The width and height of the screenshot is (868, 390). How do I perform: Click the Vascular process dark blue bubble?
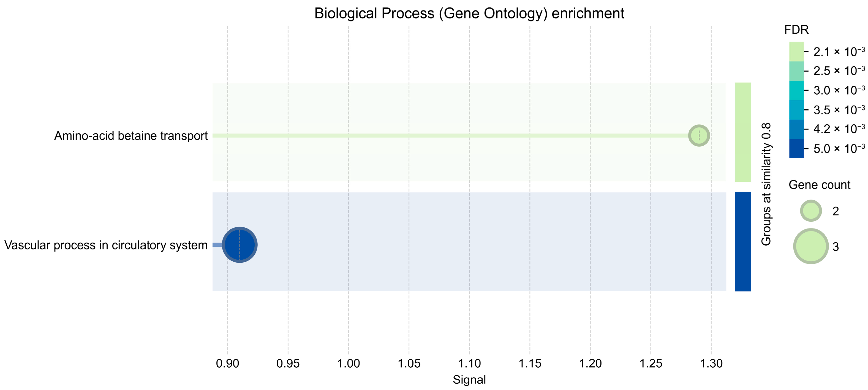(240, 244)
